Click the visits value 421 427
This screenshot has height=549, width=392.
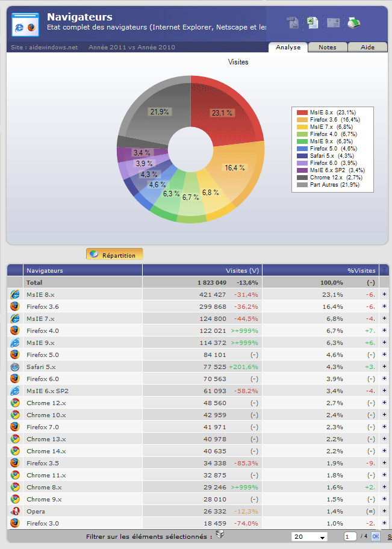[x=213, y=294]
